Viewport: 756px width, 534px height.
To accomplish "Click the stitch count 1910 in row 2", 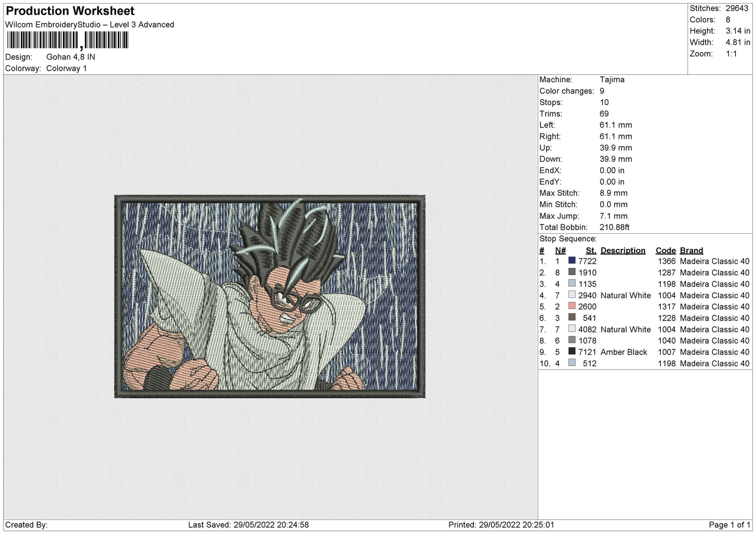I will 588,272.
